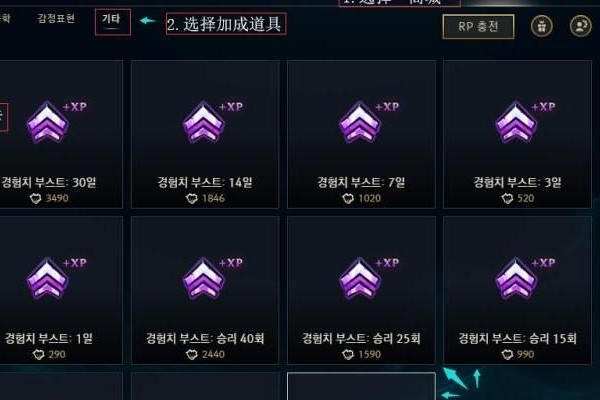
Task: Click the 2440 RP price label
Action: coord(205,354)
